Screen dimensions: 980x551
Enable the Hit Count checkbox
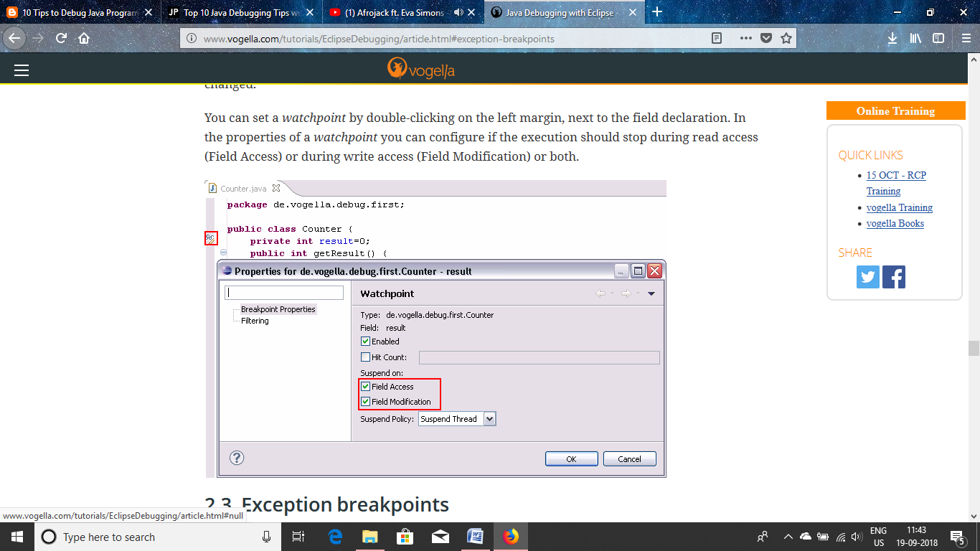365,357
